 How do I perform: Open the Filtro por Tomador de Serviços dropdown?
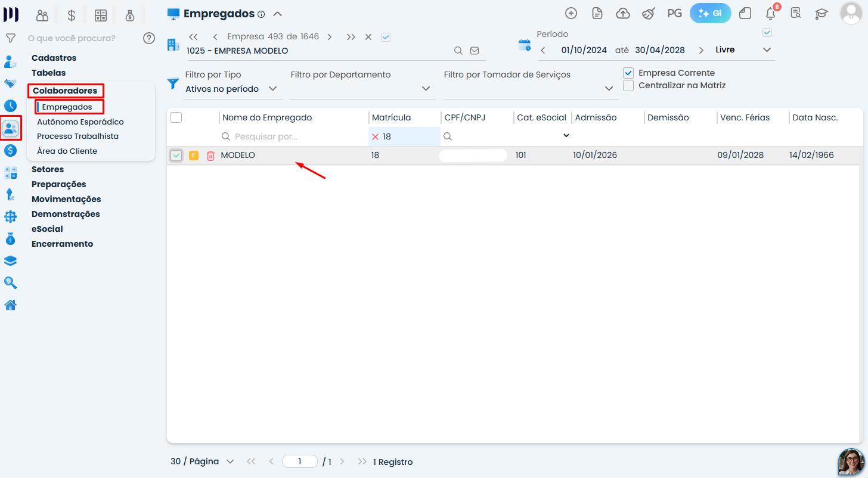pyautogui.click(x=529, y=89)
